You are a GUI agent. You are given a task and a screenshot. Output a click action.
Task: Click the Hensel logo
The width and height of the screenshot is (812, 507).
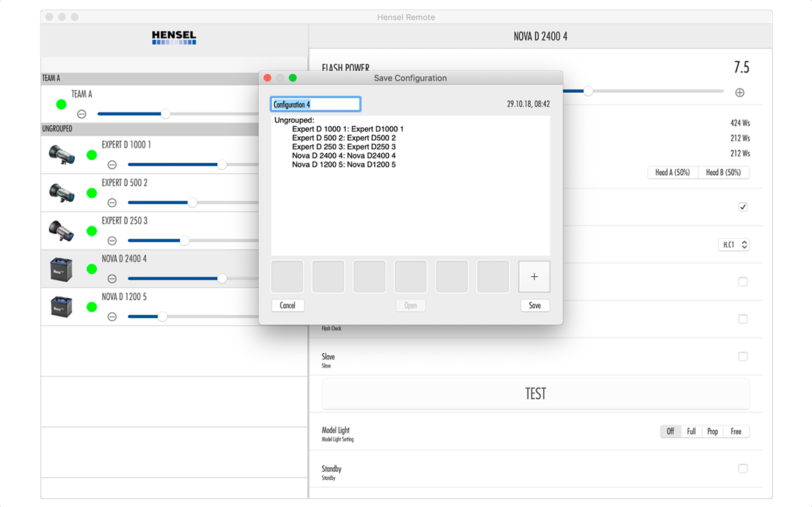[x=174, y=37]
